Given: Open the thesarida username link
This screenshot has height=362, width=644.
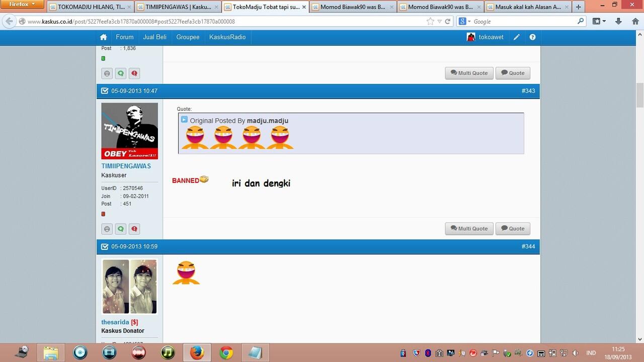Looking at the screenshot, I should coord(115,322).
